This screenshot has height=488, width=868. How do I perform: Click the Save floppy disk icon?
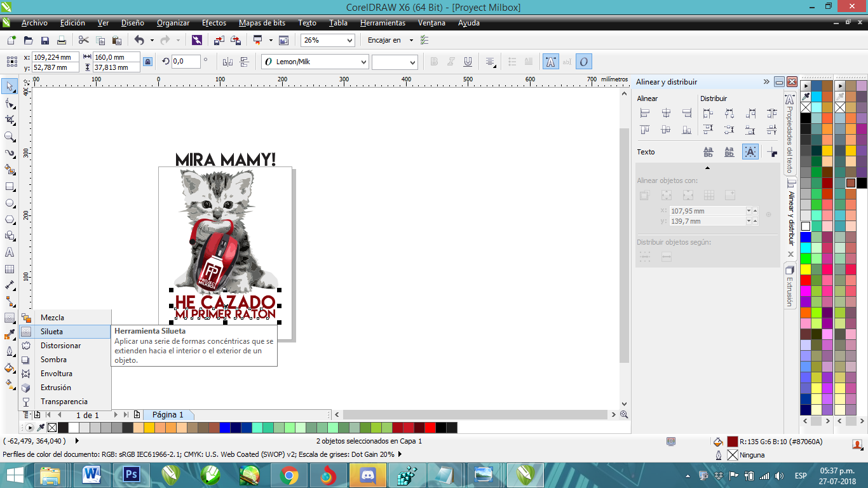tap(45, 40)
